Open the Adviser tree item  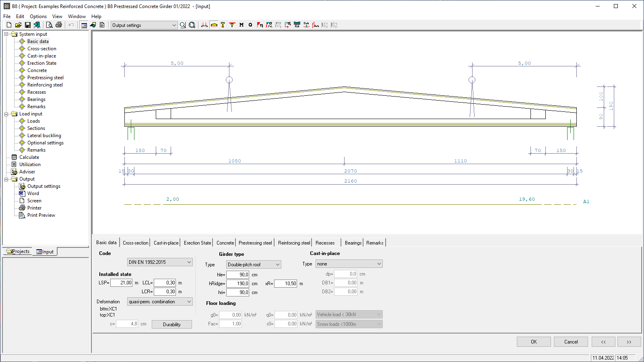[x=27, y=172]
